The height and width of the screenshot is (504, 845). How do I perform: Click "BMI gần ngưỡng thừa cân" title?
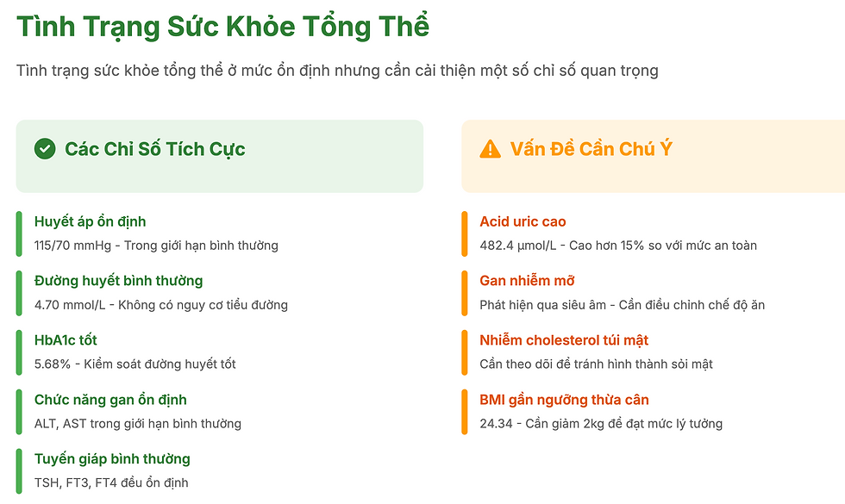point(564,400)
